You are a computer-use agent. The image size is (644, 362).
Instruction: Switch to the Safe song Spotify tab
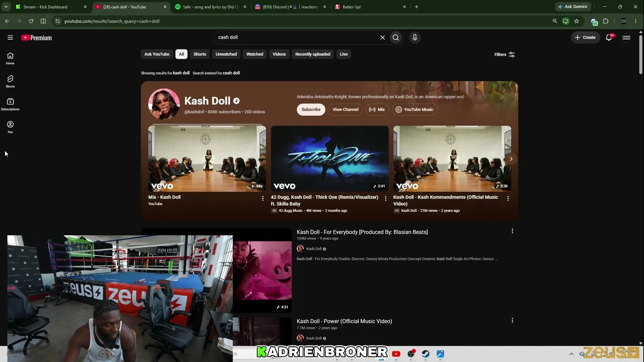tap(210, 7)
